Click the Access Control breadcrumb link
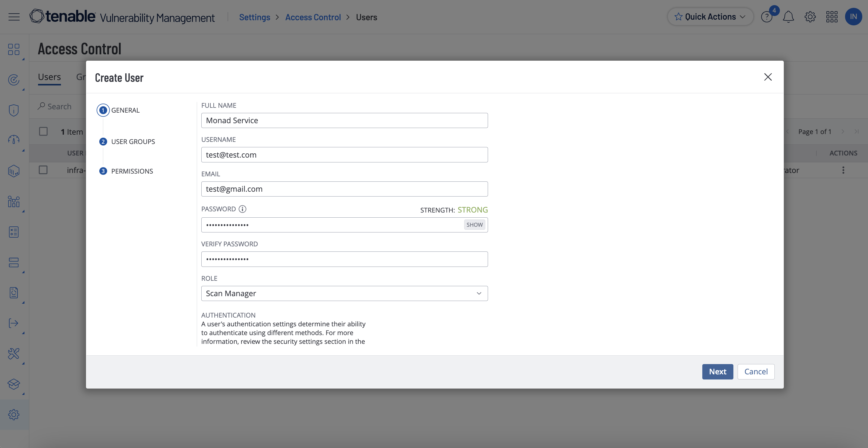Image resolution: width=868 pixels, height=448 pixels. click(x=313, y=17)
